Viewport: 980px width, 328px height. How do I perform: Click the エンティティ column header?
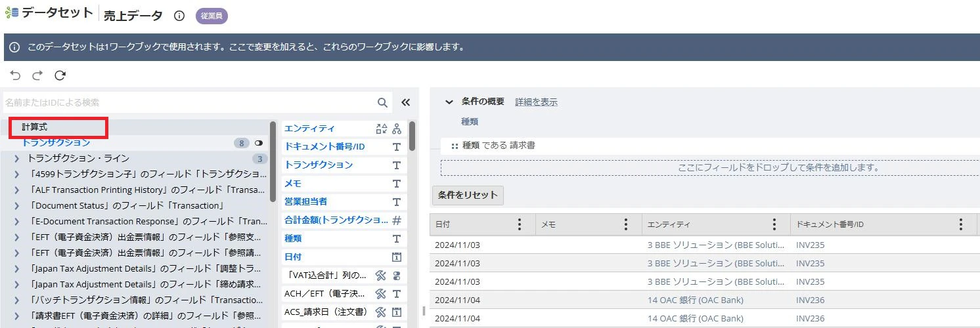[x=716, y=225]
